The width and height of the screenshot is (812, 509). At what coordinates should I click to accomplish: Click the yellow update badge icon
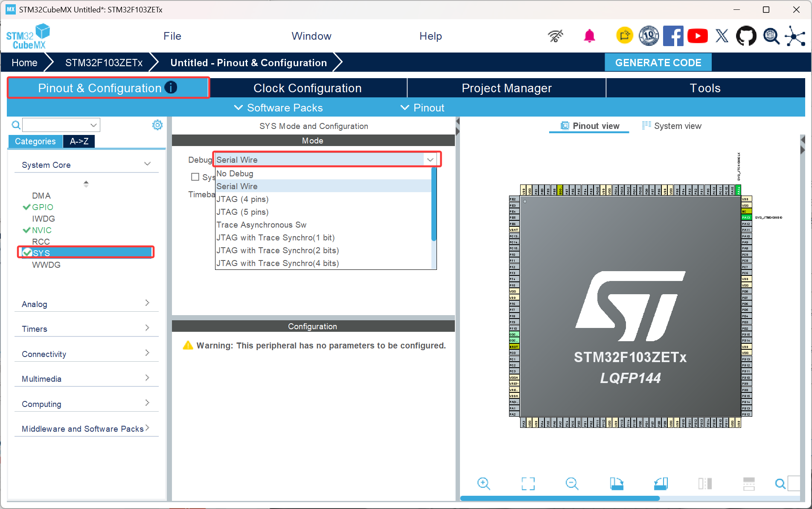coord(625,35)
